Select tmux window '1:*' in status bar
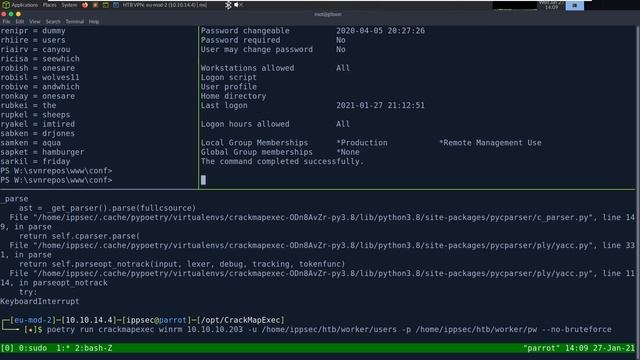The width and height of the screenshot is (640, 360). click(63, 349)
